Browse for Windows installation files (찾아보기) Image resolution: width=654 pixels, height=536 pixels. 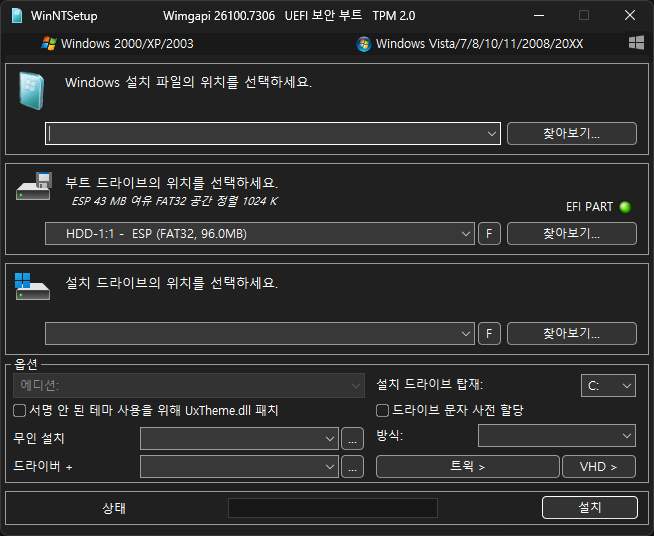point(571,133)
